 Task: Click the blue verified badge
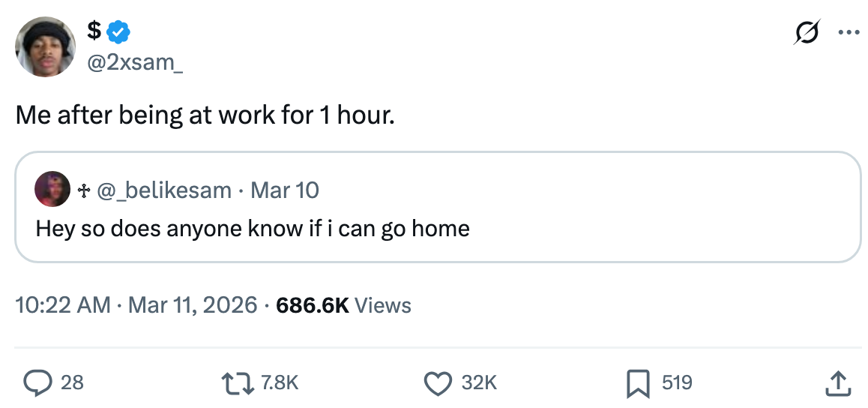click(x=119, y=31)
